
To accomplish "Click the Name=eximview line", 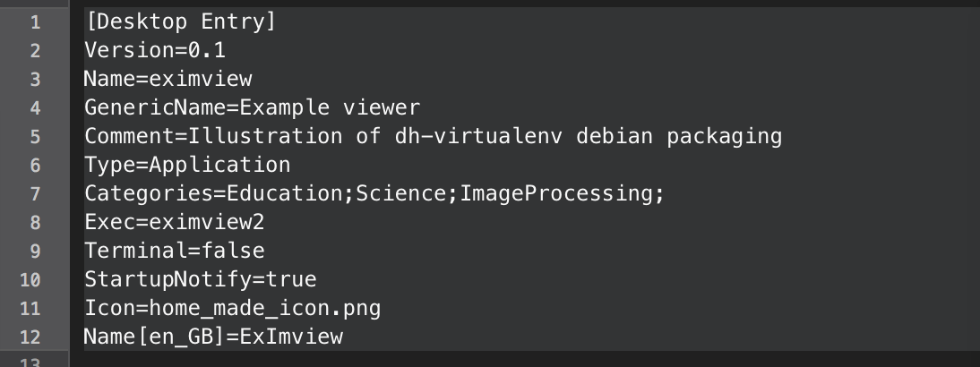I will click(168, 79).
